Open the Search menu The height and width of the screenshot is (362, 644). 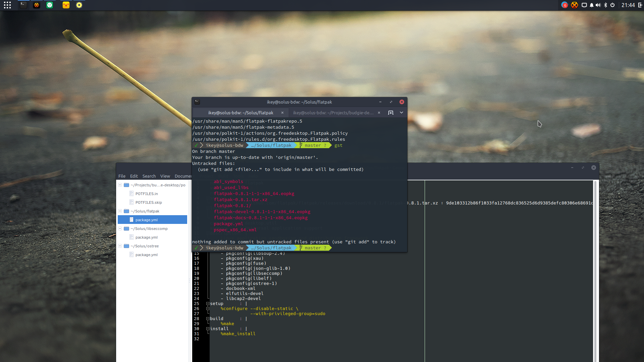click(149, 176)
